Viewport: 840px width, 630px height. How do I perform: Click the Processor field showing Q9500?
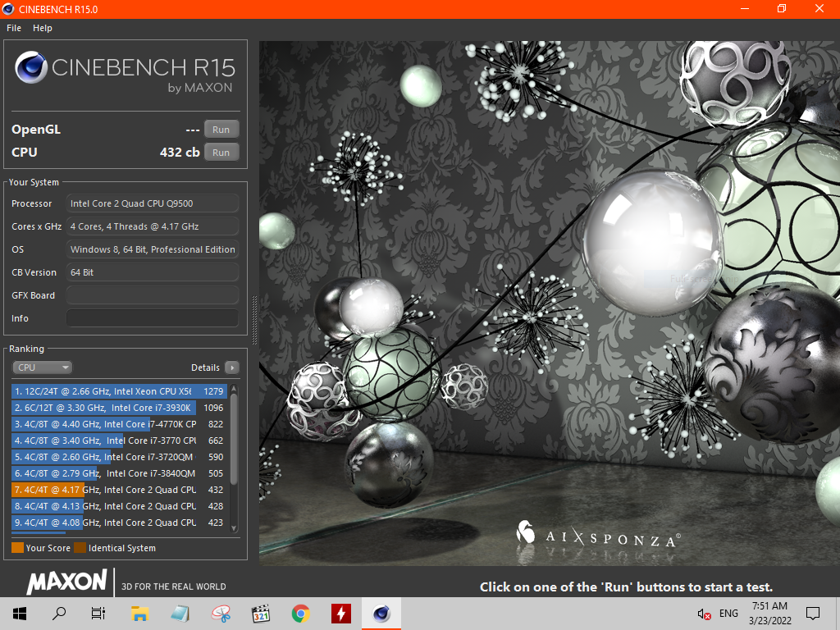(153, 203)
